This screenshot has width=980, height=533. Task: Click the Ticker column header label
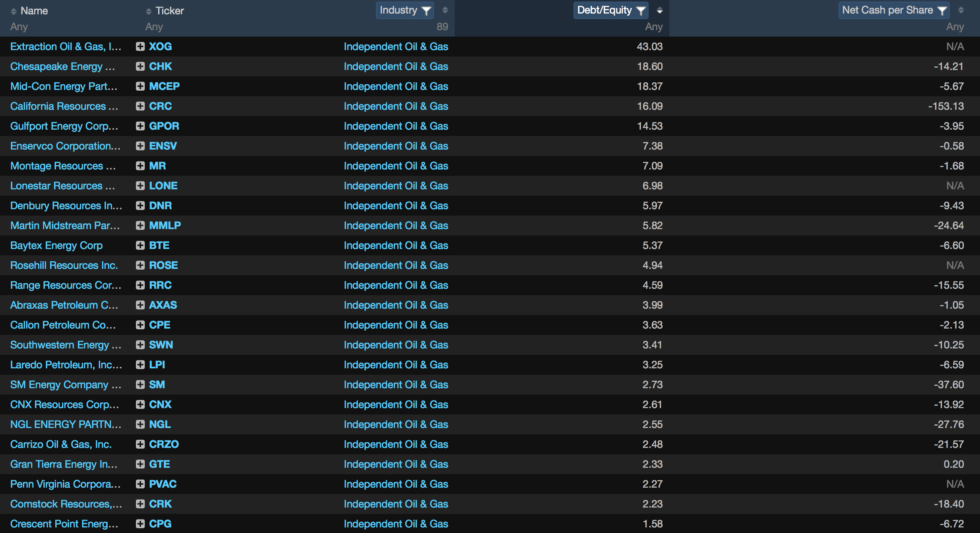(170, 11)
